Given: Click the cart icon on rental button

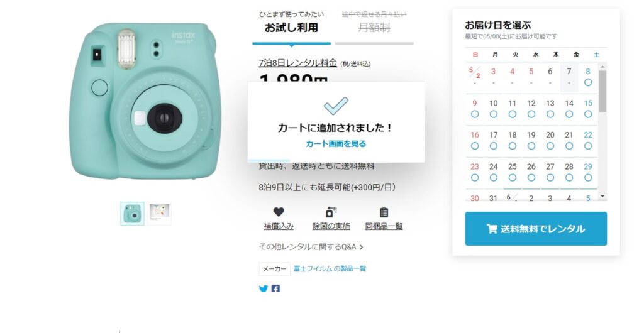Looking at the screenshot, I should (x=492, y=229).
